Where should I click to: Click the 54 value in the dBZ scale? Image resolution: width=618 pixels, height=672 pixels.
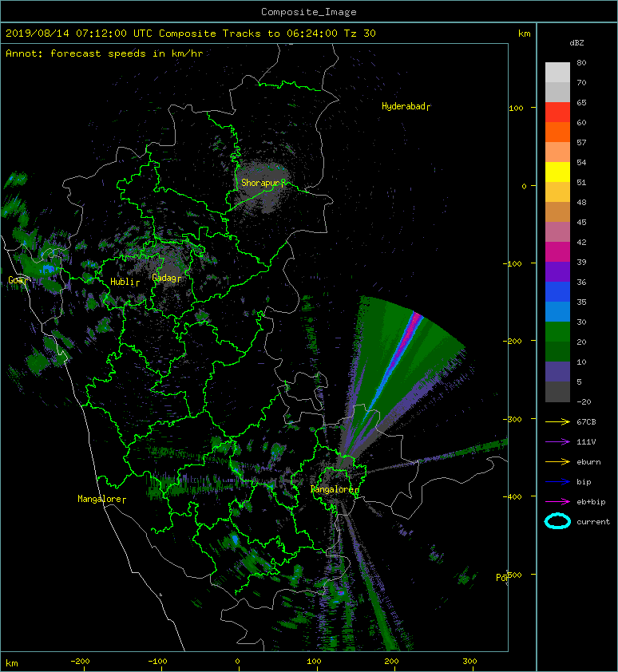coord(581,163)
